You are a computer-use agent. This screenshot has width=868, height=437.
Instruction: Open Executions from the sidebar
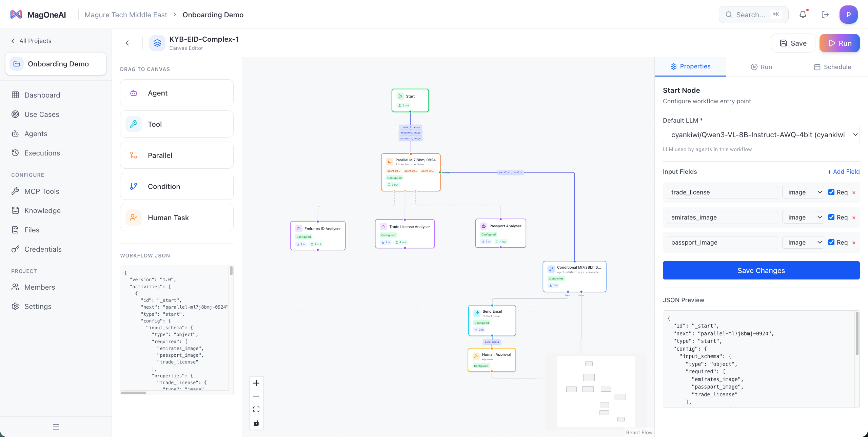41,153
